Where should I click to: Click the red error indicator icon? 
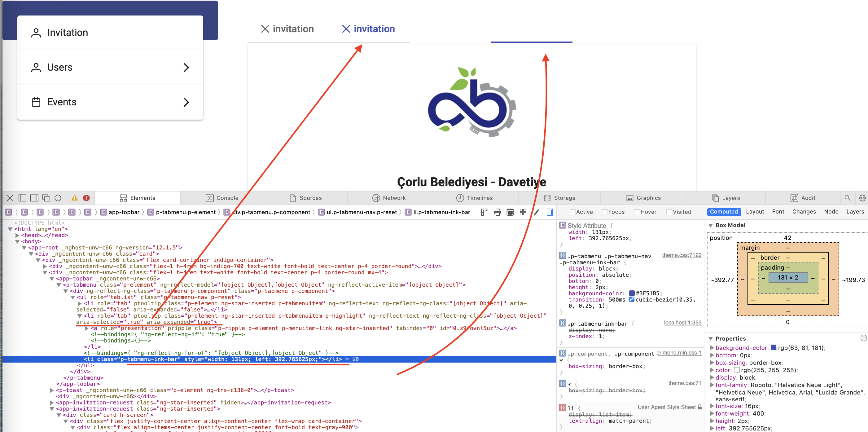[x=86, y=198]
